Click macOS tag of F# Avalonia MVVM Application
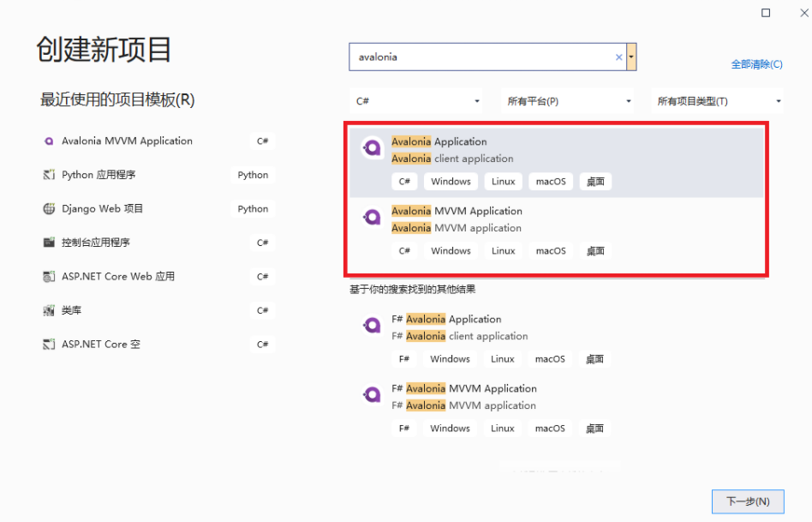The width and height of the screenshot is (812, 522). (550, 429)
